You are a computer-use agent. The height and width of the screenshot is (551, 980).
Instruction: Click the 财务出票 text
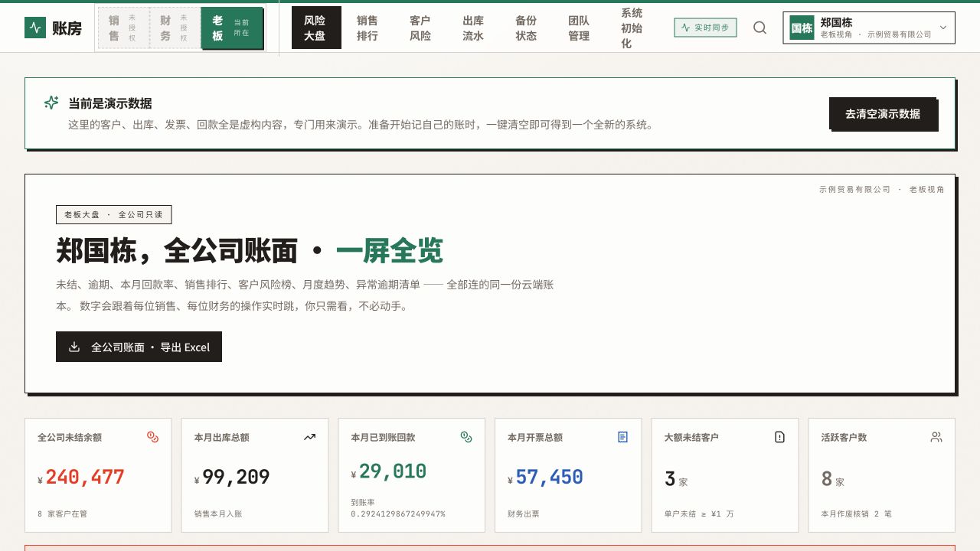coord(524,514)
